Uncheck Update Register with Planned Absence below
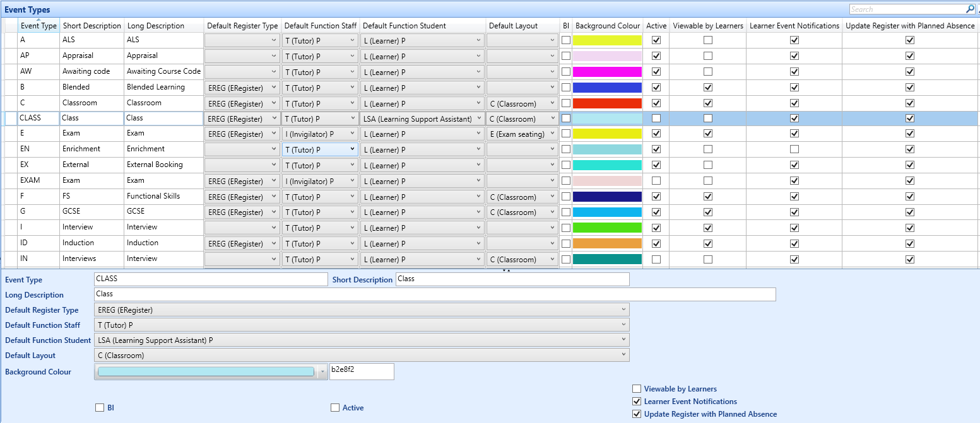The image size is (980, 423). pos(637,414)
